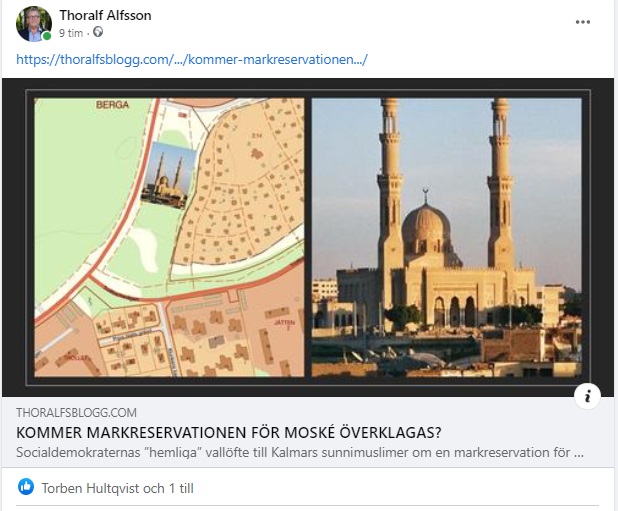
Task: Click the Jätten label on the map
Action: [x=285, y=324]
